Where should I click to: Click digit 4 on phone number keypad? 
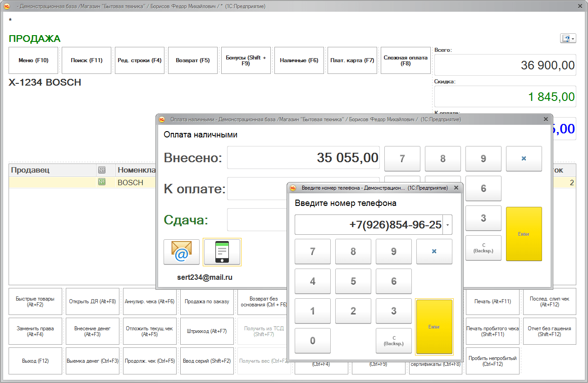tap(313, 281)
